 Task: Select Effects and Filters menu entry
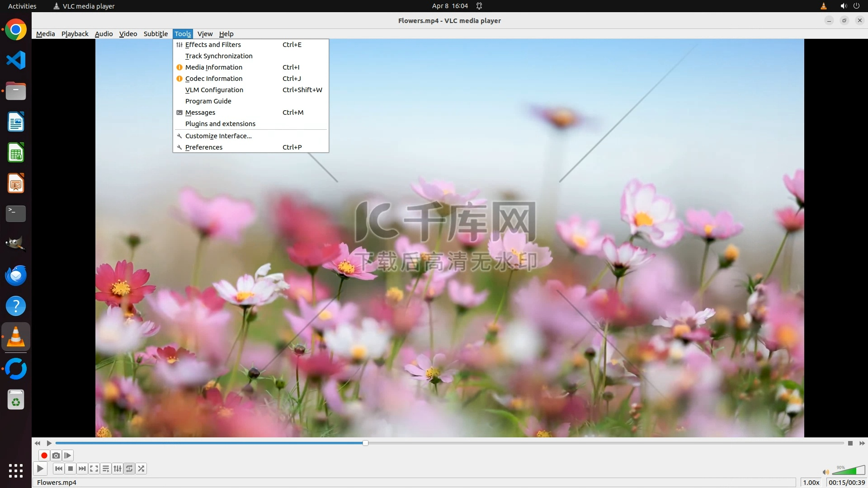(x=213, y=45)
